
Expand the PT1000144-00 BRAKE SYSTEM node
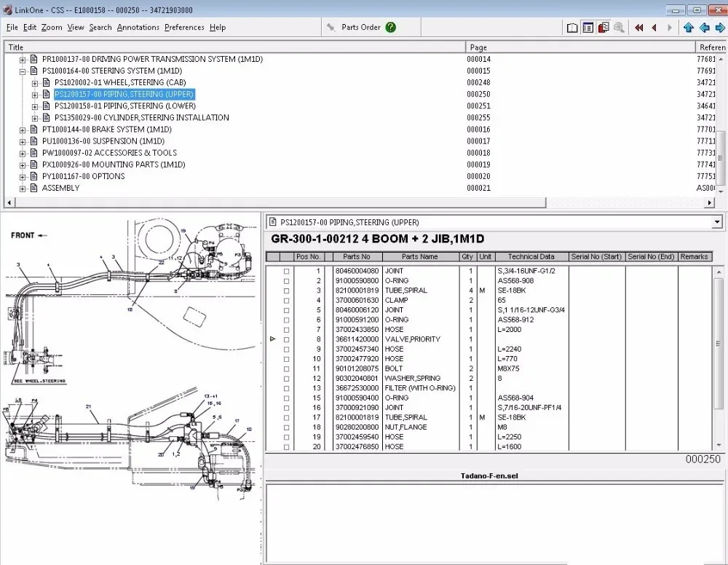23,130
